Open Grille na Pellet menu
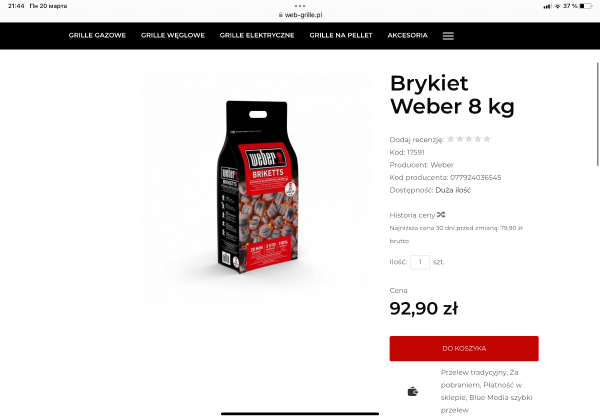Screen dimensions: 600x419 341,35
